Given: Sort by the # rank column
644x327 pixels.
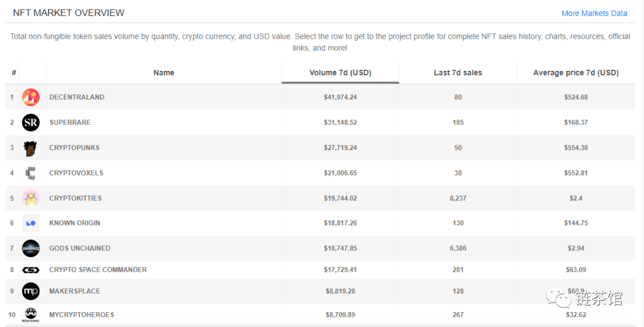Looking at the screenshot, I should pos(14,73).
